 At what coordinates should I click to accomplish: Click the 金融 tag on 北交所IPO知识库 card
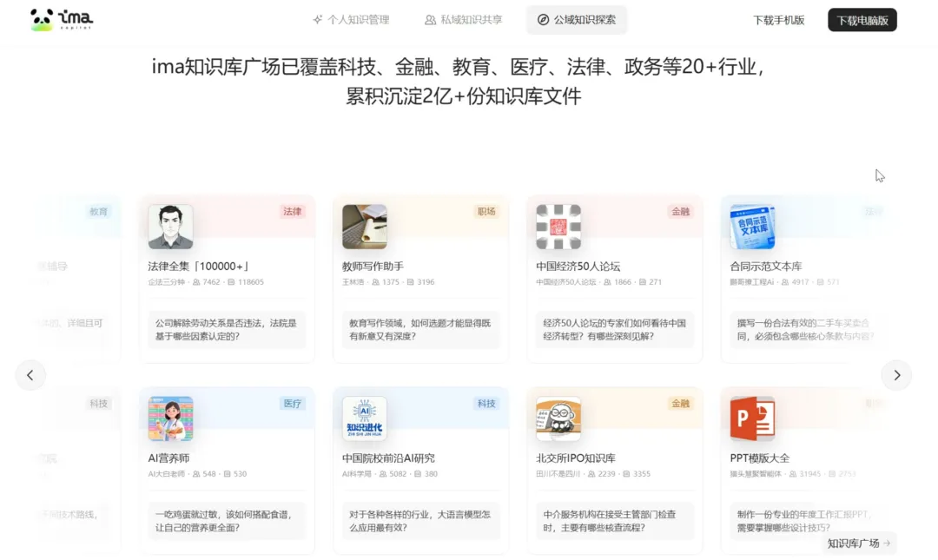coord(680,403)
